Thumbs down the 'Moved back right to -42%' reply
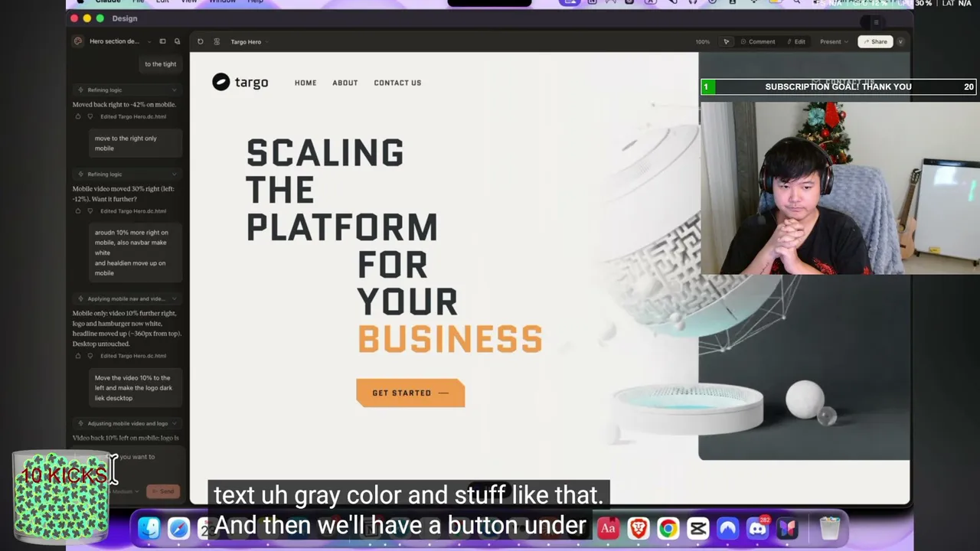Image resolution: width=980 pixels, height=551 pixels. coord(90,116)
